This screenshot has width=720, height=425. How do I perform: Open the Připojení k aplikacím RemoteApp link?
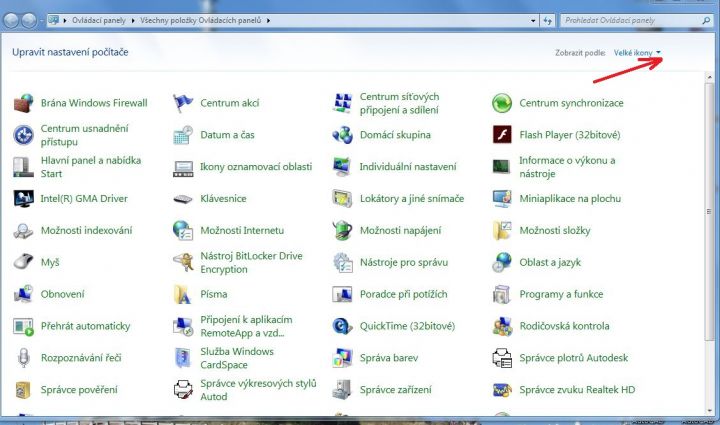click(246, 326)
